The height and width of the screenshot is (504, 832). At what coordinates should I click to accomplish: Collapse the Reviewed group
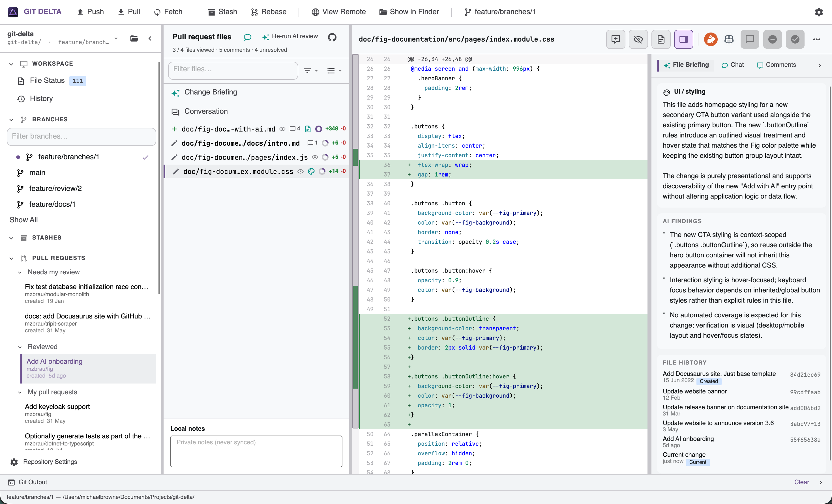click(20, 347)
